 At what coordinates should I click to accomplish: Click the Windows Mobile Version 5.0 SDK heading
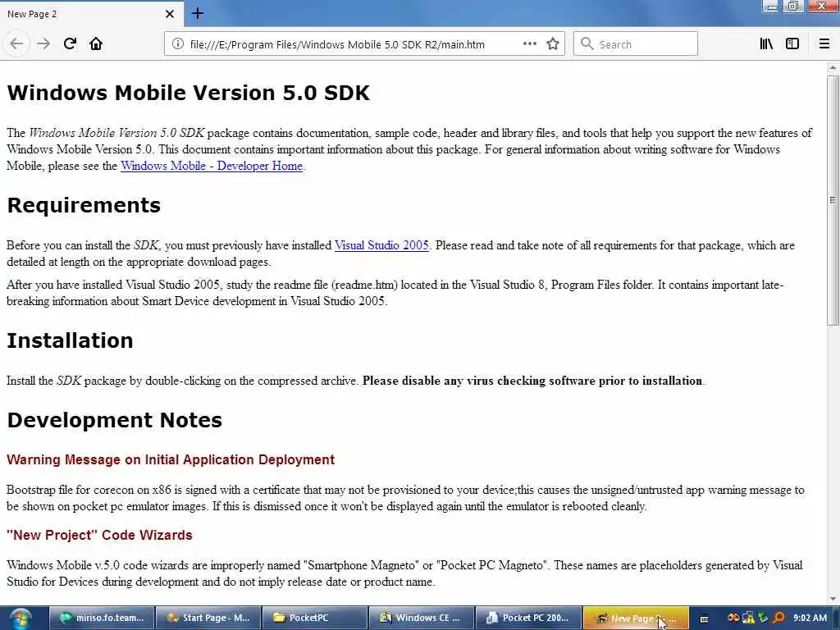pyautogui.click(x=188, y=93)
